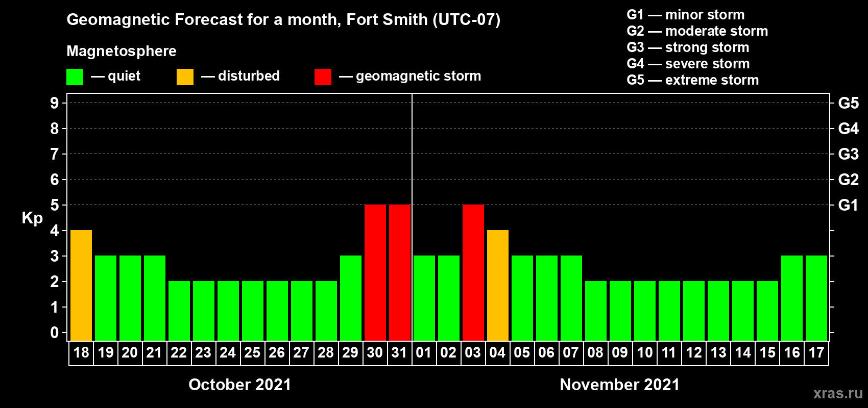Image resolution: width=868 pixels, height=408 pixels.
Task: Select the green bar for October 29
Action: click(x=351, y=298)
